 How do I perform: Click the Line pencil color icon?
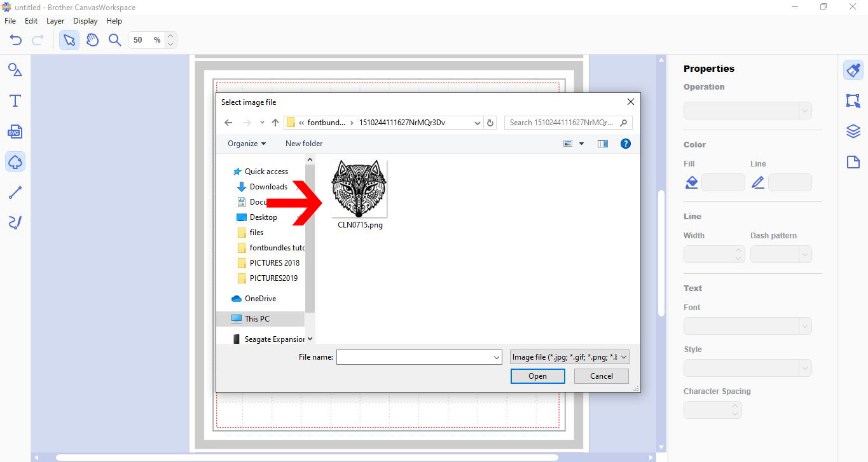758,182
